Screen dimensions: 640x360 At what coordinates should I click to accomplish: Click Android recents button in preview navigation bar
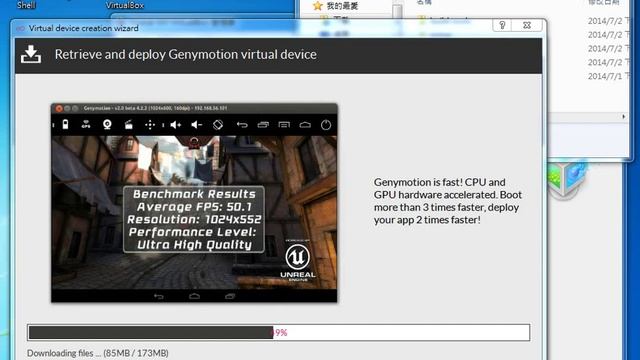click(x=230, y=296)
